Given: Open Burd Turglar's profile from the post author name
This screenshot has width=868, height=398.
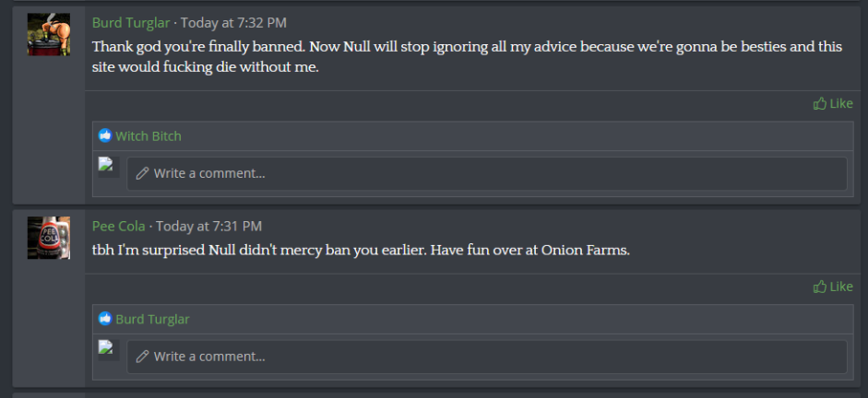Looking at the screenshot, I should pyautogui.click(x=132, y=23).
